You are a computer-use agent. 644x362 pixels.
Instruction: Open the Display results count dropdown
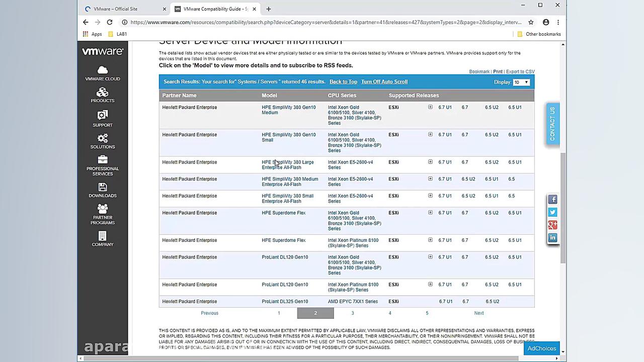coord(521,82)
